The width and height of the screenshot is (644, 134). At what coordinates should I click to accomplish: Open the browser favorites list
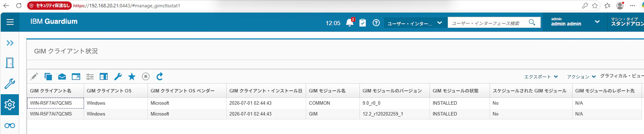[607, 6]
